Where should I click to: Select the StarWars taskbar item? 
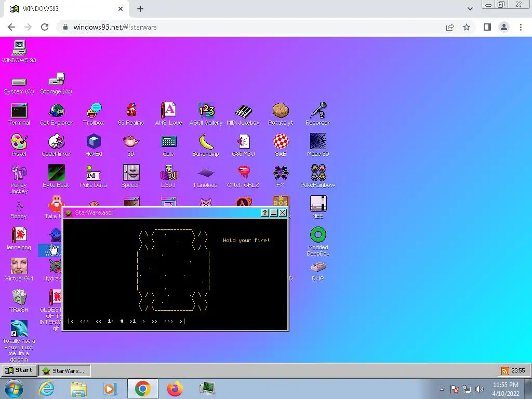[64, 370]
